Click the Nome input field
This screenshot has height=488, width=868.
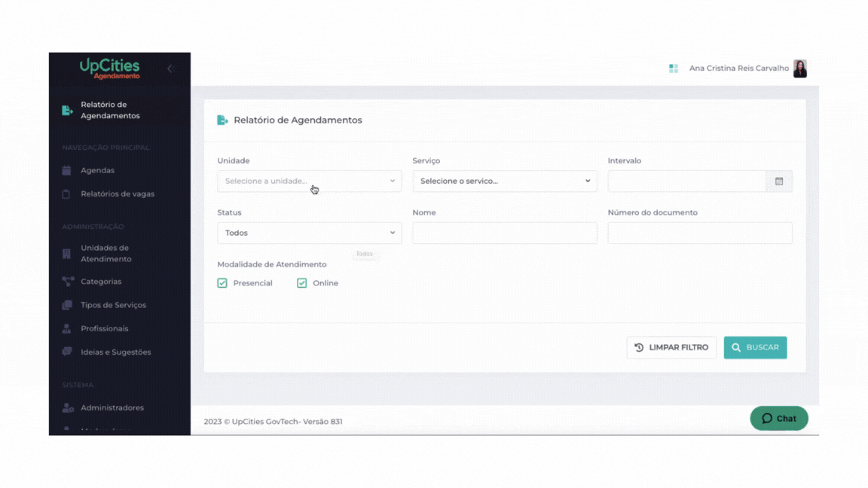[x=505, y=233]
